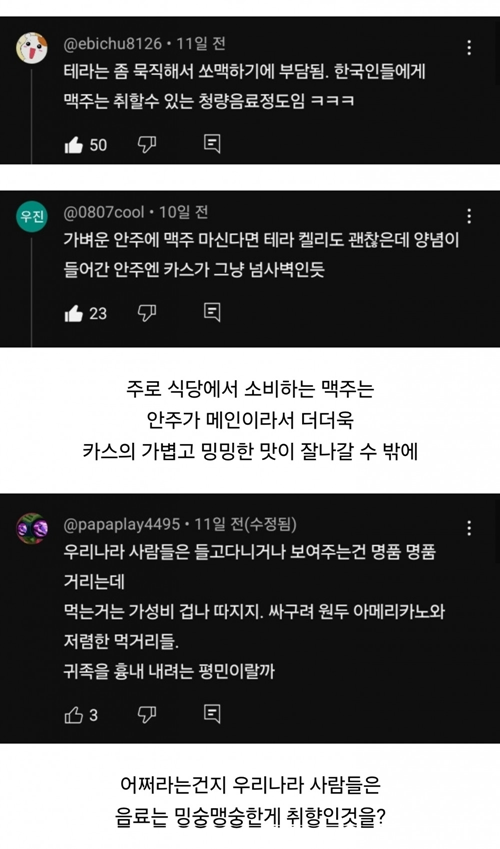500x849 pixels.
Task: Open @papaplay4495 purple avatar
Action: point(32,528)
